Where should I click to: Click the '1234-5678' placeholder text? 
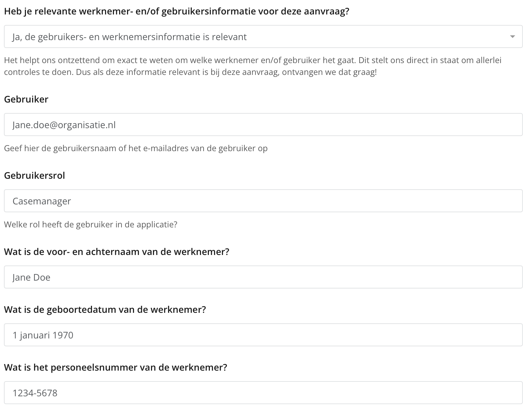[35, 393]
